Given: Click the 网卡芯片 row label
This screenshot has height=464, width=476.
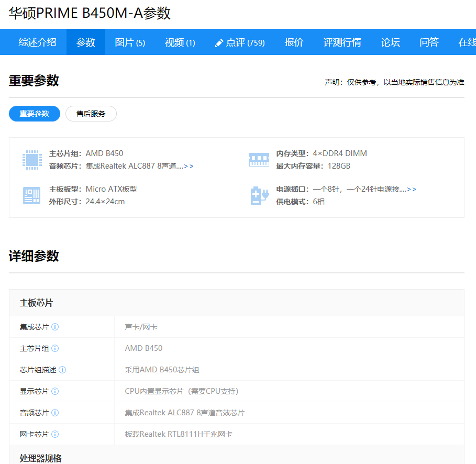Looking at the screenshot, I should pyautogui.click(x=35, y=434).
